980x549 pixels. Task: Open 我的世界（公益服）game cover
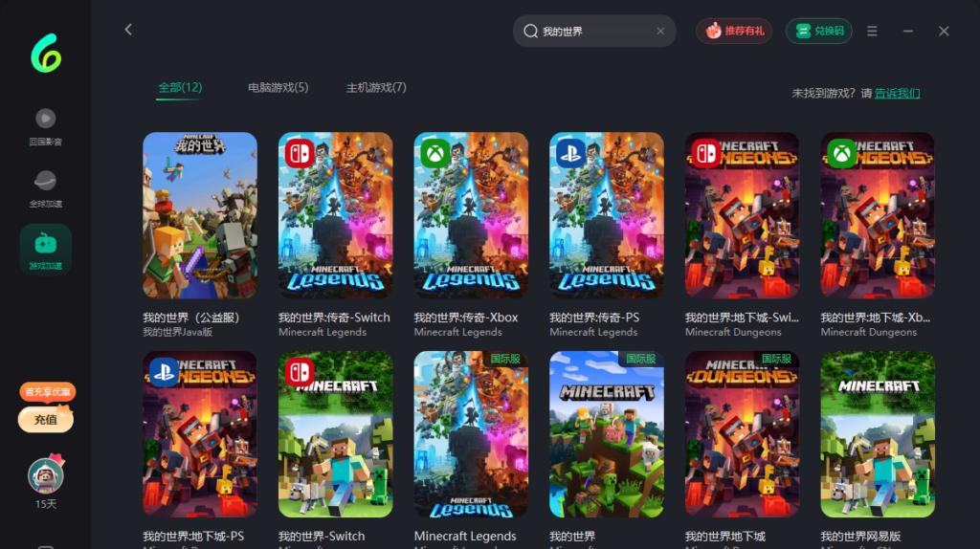[x=200, y=215]
